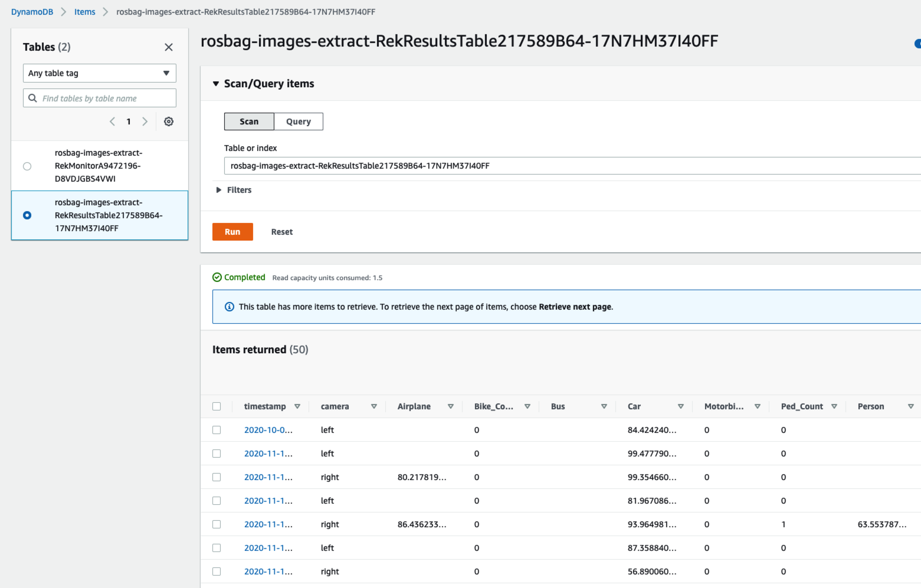Select rosbag-images-extract-RekResultsTable217589B64 table name in list
Viewport: 921px width, 588px height.
(109, 215)
